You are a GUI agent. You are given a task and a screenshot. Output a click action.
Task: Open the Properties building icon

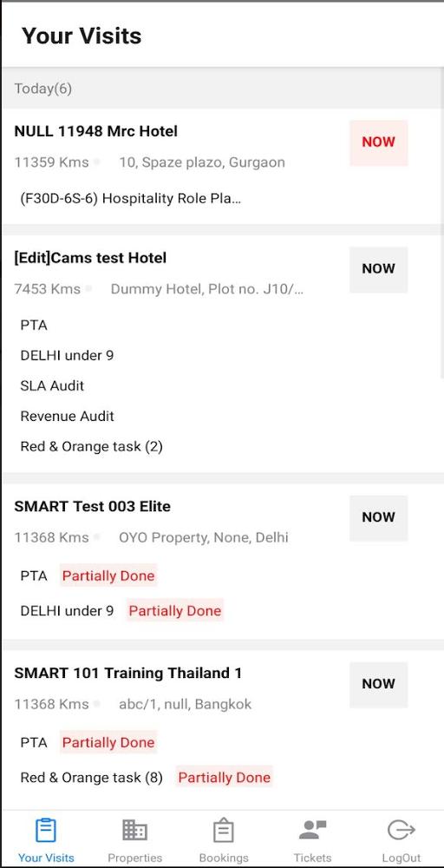[134, 831]
